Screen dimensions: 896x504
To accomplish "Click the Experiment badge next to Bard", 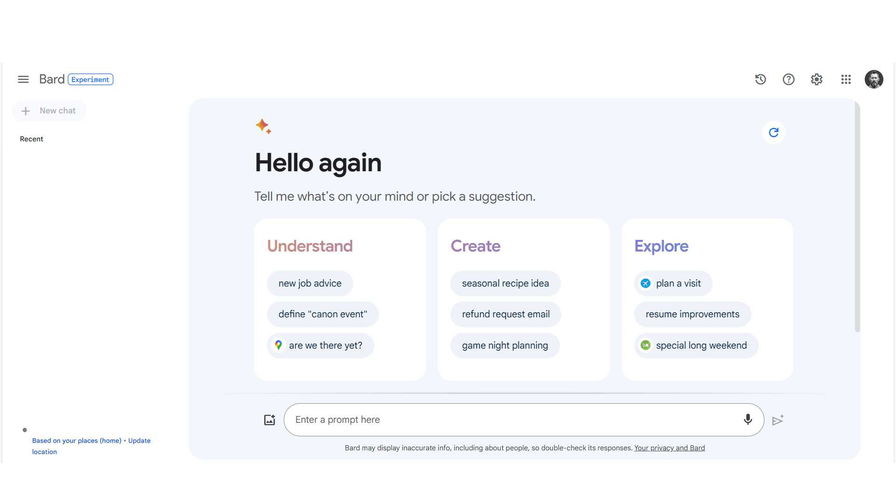I will click(x=91, y=80).
